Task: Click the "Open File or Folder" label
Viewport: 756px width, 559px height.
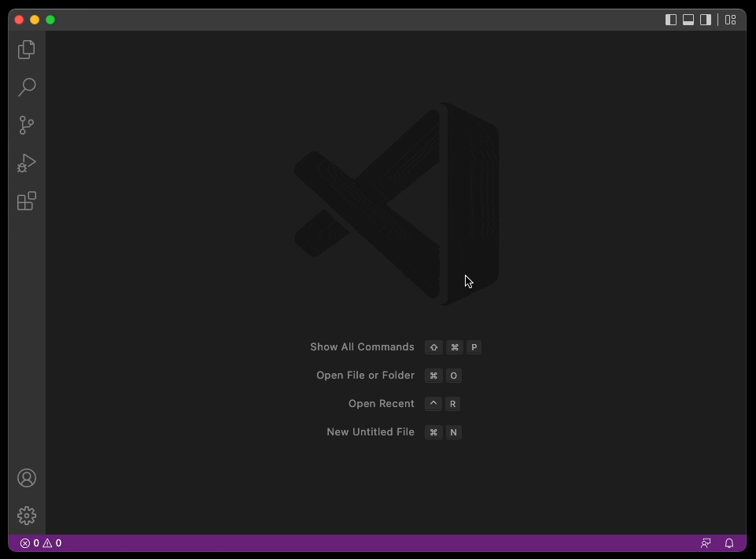Action: tap(366, 375)
